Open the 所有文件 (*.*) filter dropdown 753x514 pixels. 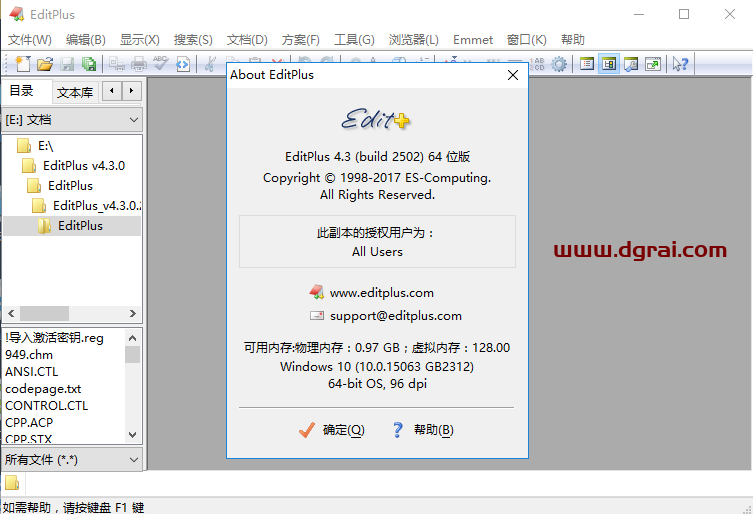point(72,460)
